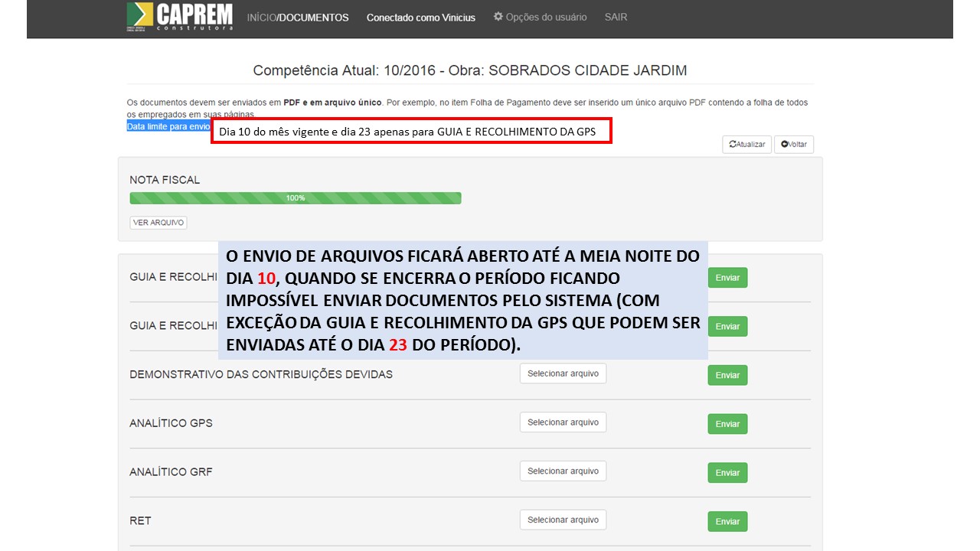This screenshot has height=551, width=980.
Task: Go back using the Voltar button
Action: point(794,145)
